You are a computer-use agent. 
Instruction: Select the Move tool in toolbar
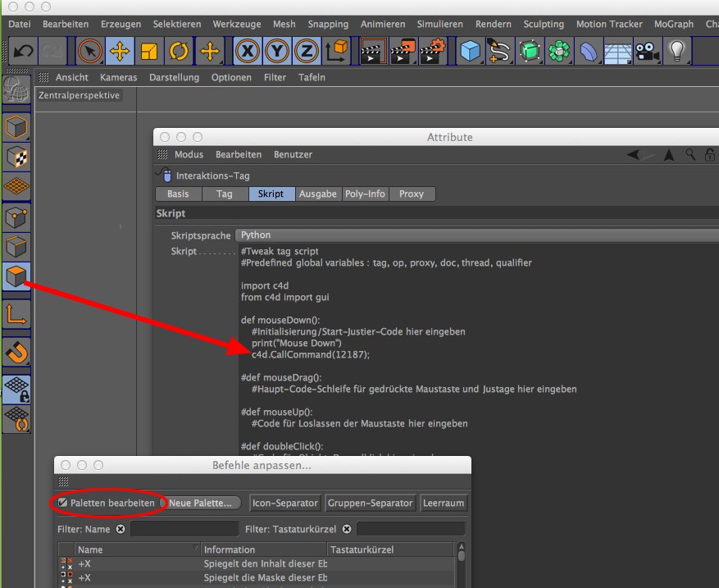point(120,52)
